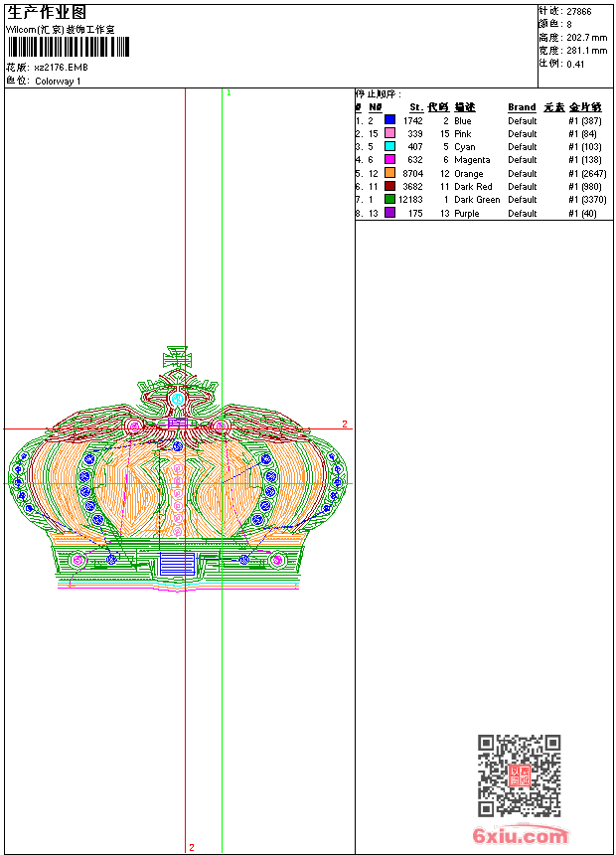This screenshot has width=616, height=855.
Task: Click the purple rectangle at crown center
Action: pyautogui.click(x=178, y=424)
